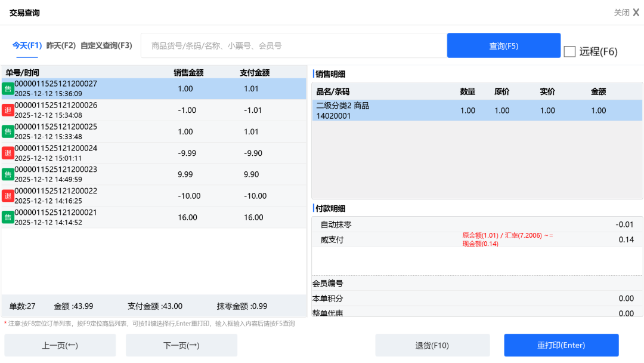Click red 退 icon for order ending 0024

point(8,153)
